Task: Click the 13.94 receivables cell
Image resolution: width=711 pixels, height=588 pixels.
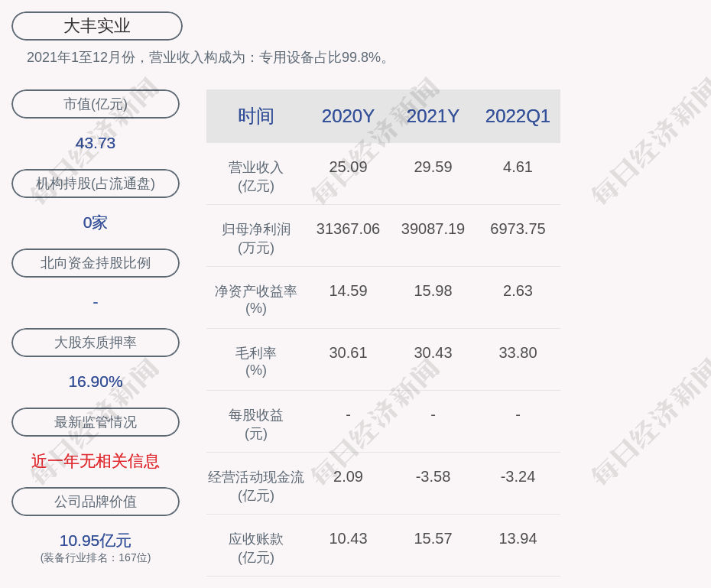Action: coord(518,538)
